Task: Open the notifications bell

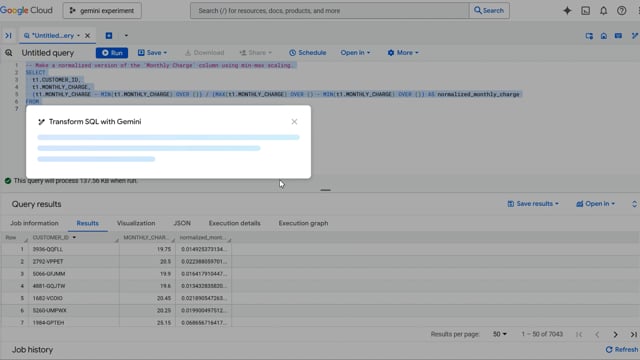Action: pyautogui.click(x=603, y=11)
